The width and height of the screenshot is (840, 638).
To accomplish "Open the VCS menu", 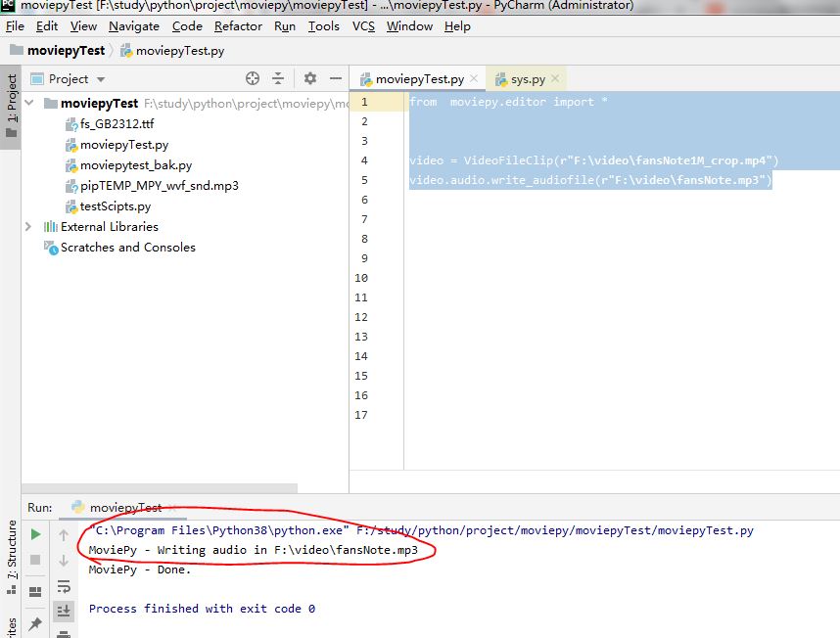I will [363, 26].
